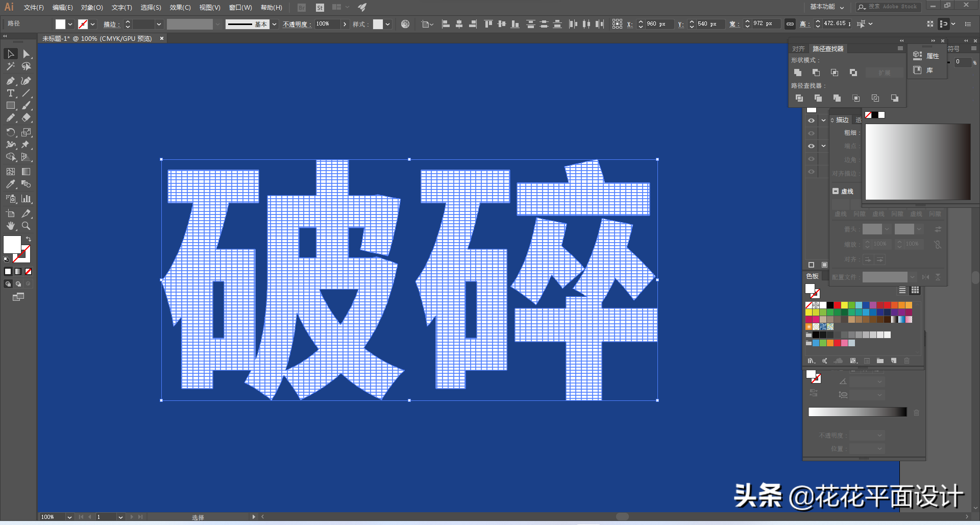Apply the Outline pathfinder icon
Image resolution: width=980 pixels, height=525 pixels.
pyautogui.click(x=875, y=98)
